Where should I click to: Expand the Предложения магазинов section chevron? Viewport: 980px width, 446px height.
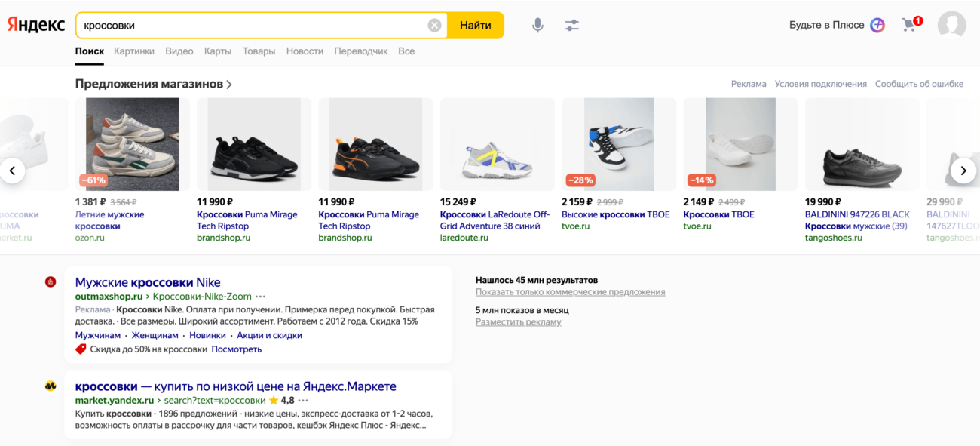(x=229, y=85)
